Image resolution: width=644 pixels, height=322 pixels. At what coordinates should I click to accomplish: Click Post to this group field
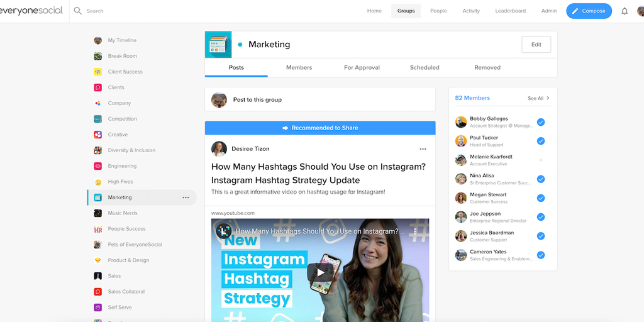pyautogui.click(x=320, y=100)
